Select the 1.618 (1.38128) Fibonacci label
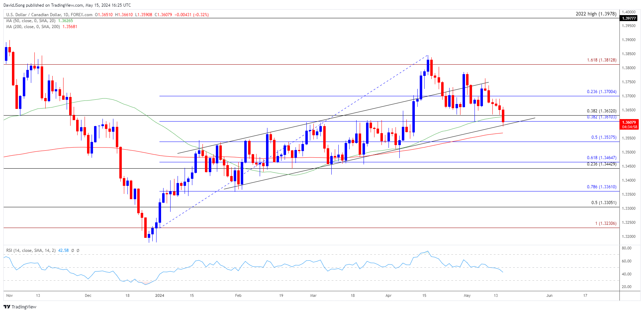This screenshot has height=313, width=644. (602, 60)
